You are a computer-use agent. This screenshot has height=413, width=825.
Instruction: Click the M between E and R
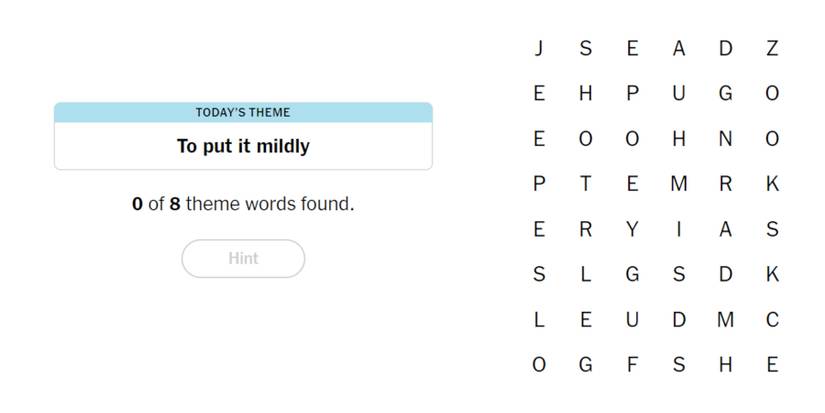[x=679, y=184]
